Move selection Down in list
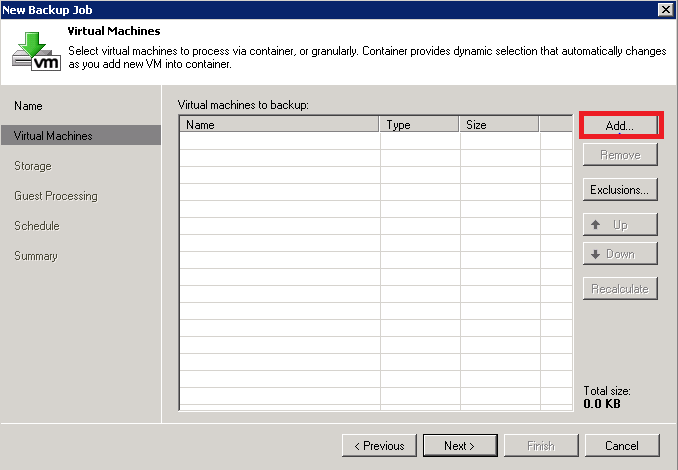678x470 pixels. [620, 254]
